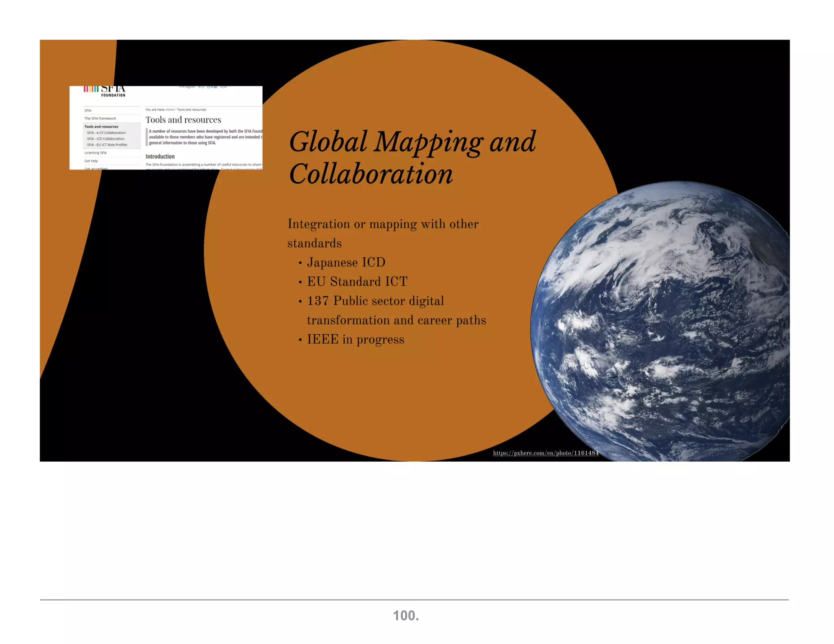Click the IEEE in progress bullet
Image resolution: width=834 pixels, height=644 pixels.
[355, 339]
